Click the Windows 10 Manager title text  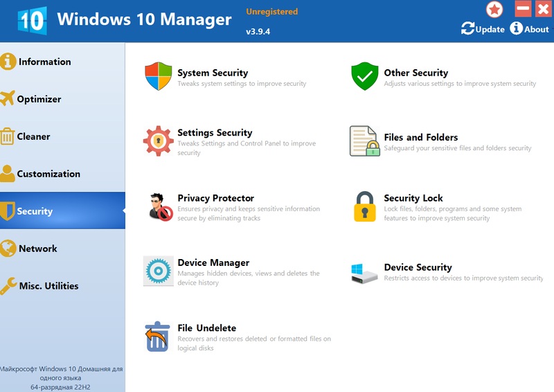144,19
